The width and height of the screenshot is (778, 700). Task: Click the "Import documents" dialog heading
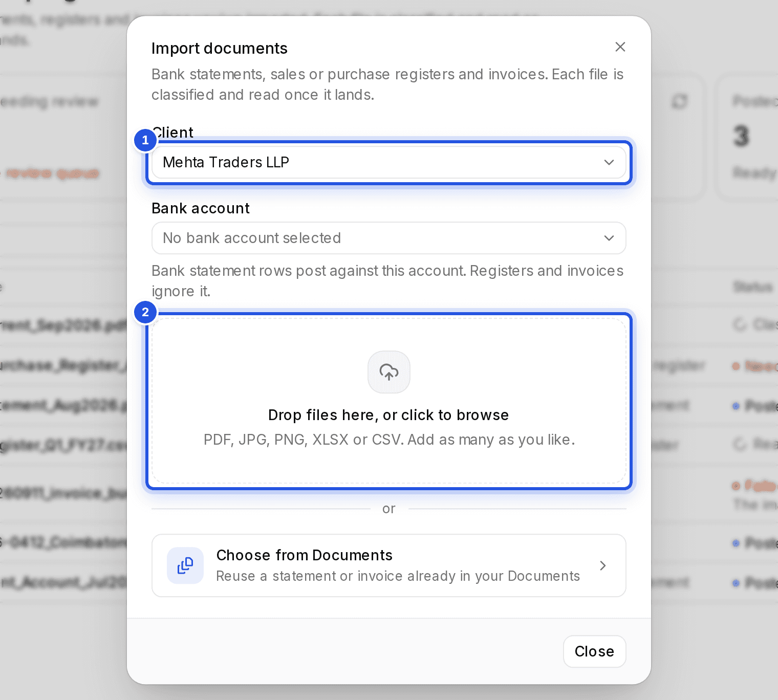coord(220,48)
